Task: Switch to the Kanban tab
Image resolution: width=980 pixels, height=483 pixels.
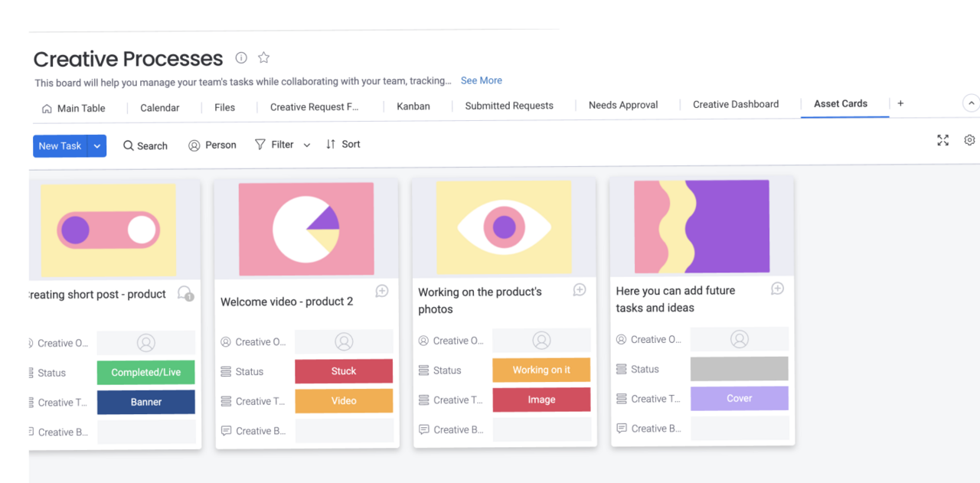Action: coord(413,106)
